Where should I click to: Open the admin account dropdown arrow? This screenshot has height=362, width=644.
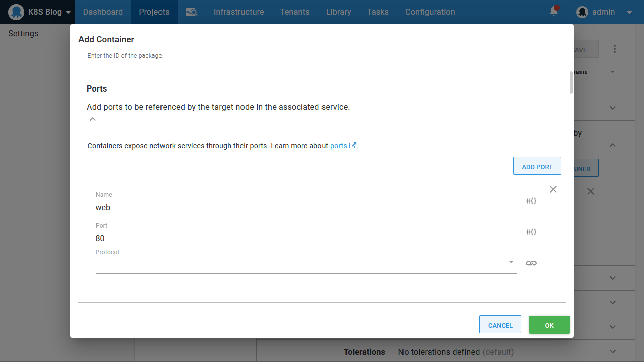pyautogui.click(x=629, y=12)
